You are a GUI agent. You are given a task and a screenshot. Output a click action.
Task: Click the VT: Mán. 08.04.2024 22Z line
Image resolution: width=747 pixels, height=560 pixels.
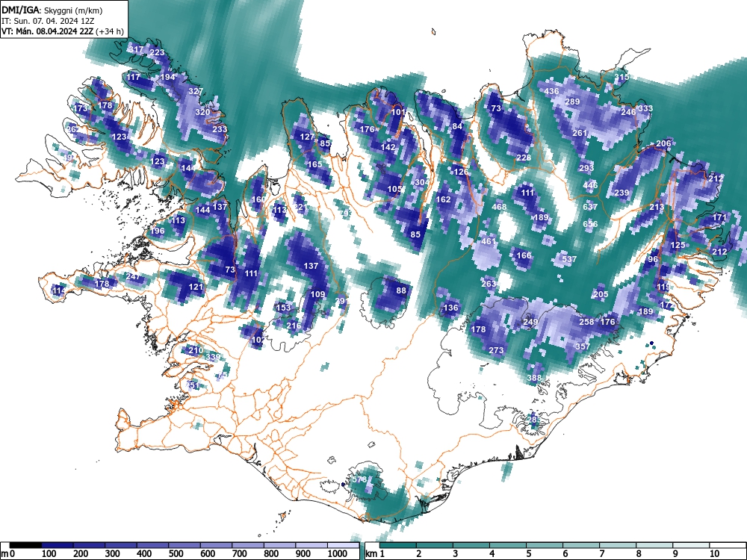(63, 31)
